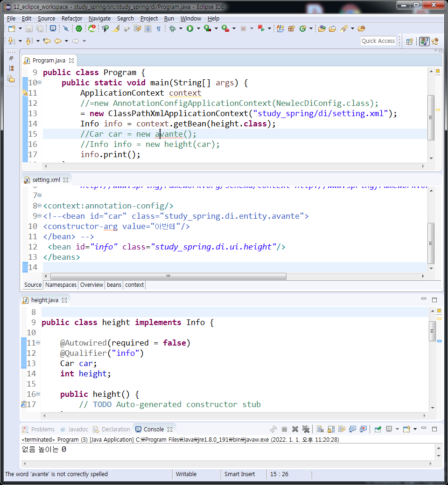Viewport: 448px width, 485px height.
Task: Click Clear Console icon
Action: coord(320,430)
